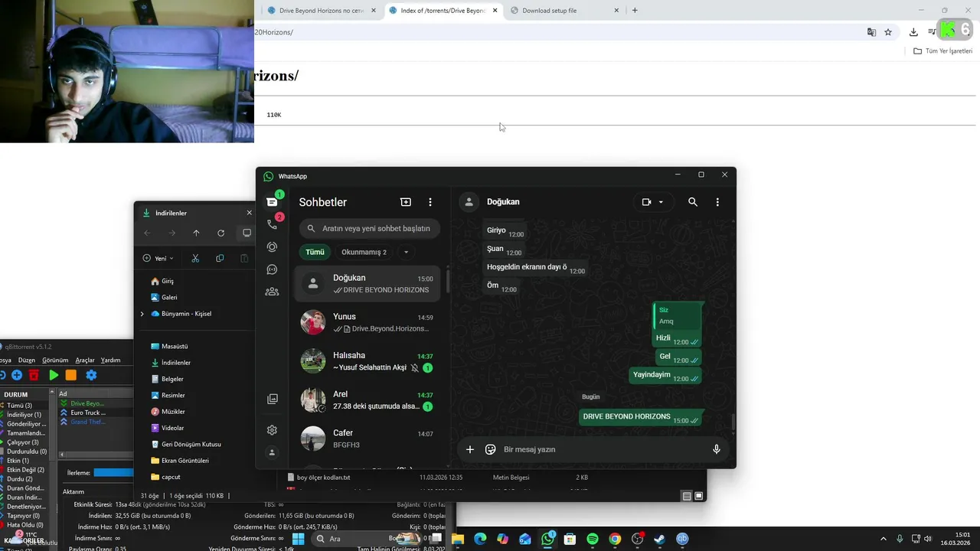Screen dimensions: 980x551
Task: Click Explorer copy icon
Action: coord(220,259)
